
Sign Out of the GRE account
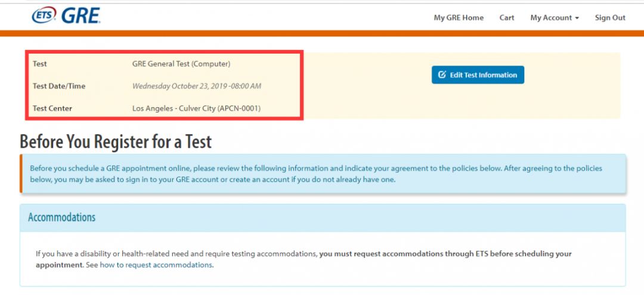pyautogui.click(x=610, y=18)
